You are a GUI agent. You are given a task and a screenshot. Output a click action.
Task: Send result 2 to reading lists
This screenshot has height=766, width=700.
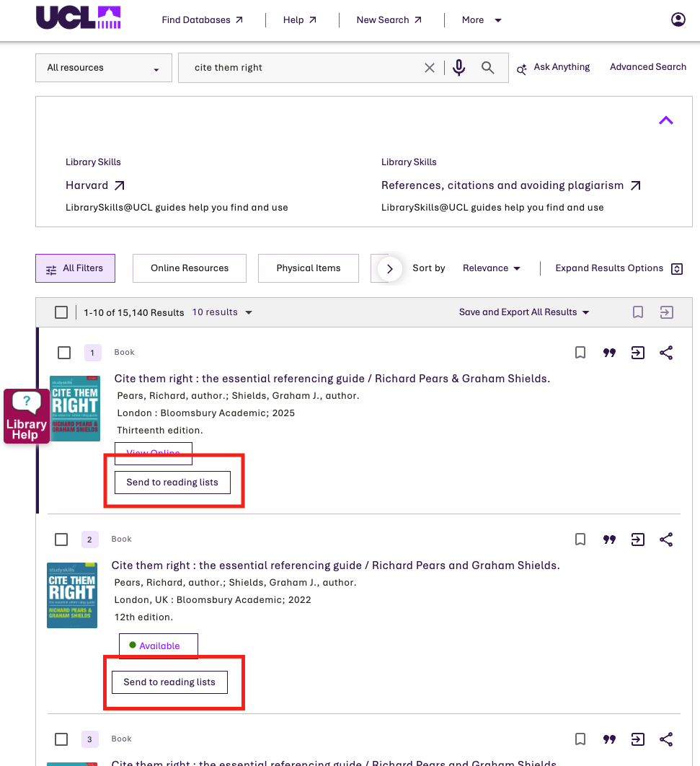tap(169, 682)
